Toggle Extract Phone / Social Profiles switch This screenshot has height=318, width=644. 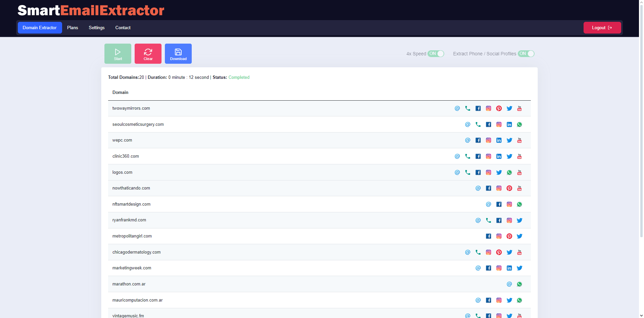tap(526, 54)
